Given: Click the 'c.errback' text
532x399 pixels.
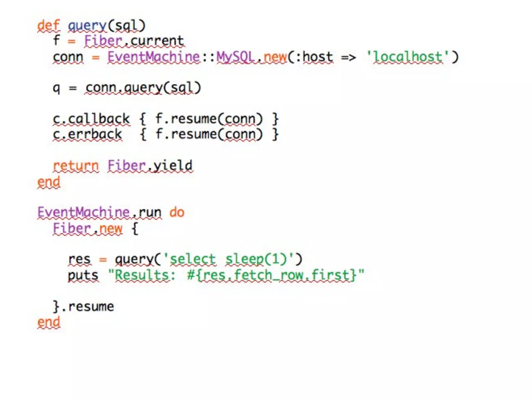Looking at the screenshot, I should 87,135.
